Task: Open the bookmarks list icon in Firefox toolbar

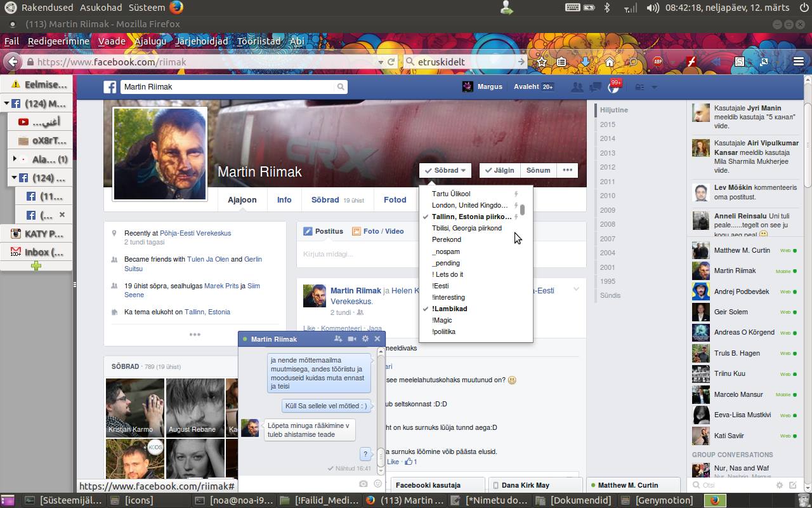Action: tap(561, 62)
